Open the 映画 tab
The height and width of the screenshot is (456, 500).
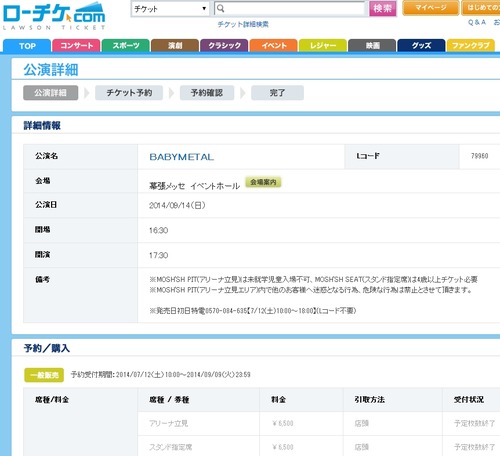(372, 46)
